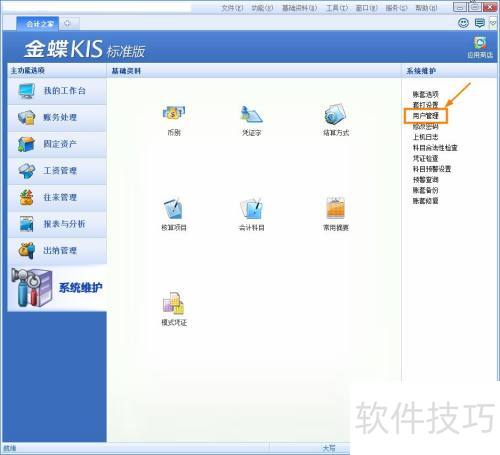Screen dimensions: 500x455
Task: Open the 结算方式 settlement method icon
Action: point(336,114)
